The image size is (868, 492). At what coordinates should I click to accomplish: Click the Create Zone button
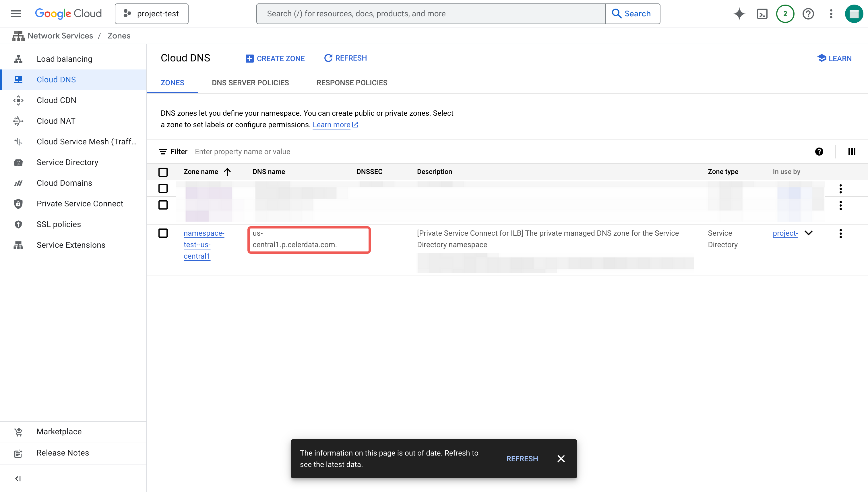click(275, 59)
